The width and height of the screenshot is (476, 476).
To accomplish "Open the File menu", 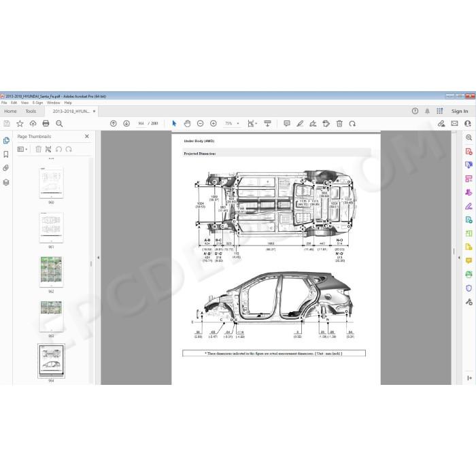I will (x=4, y=103).
